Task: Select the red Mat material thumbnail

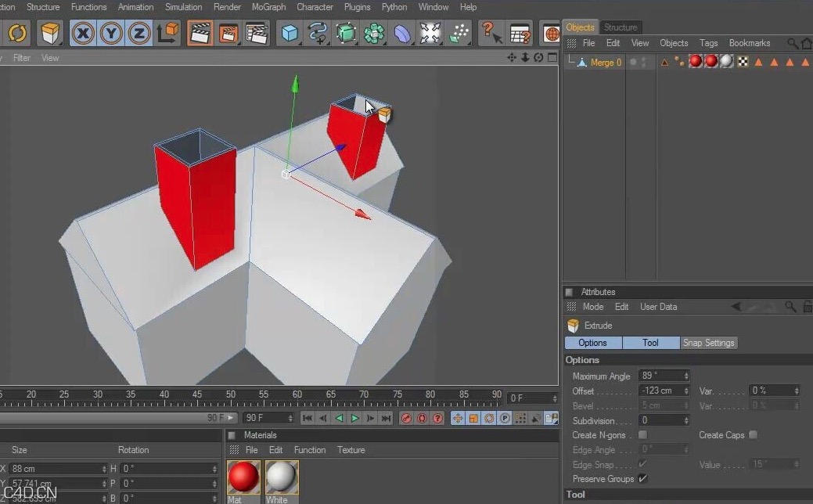Action: [x=243, y=476]
